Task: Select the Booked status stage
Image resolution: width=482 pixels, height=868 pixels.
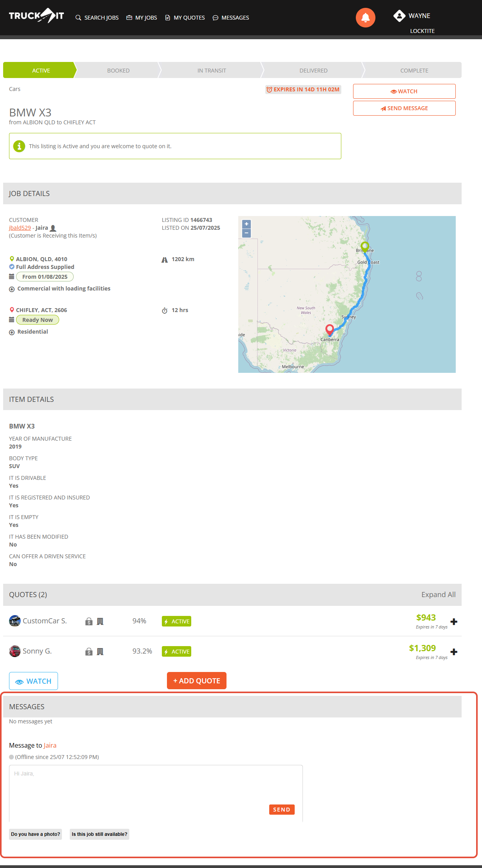Action: point(118,70)
